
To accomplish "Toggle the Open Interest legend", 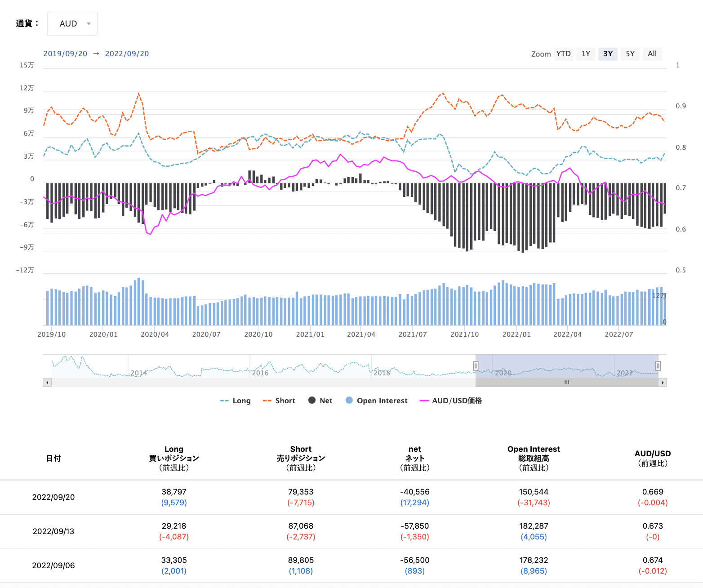I will (377, 401).
